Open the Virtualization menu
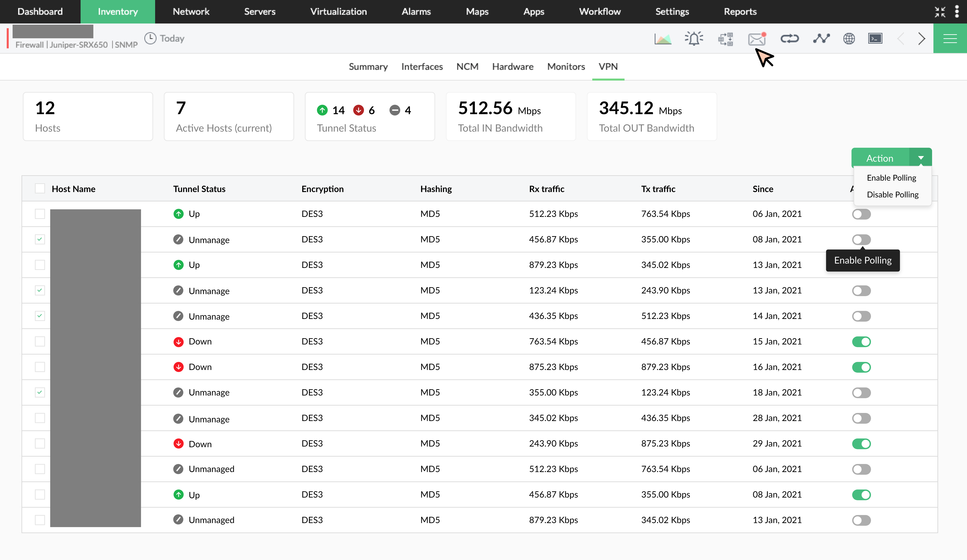Screen dimensions: 967x560 pos(338,12)
